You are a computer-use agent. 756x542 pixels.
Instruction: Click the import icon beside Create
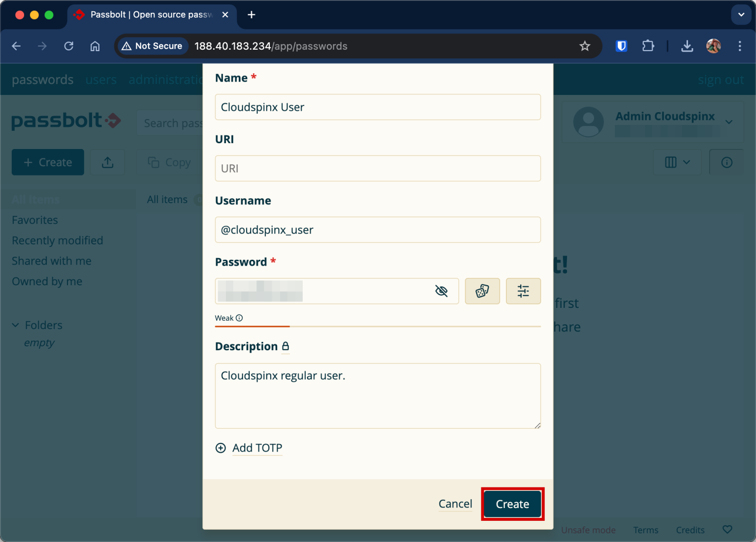click(107, 162)
